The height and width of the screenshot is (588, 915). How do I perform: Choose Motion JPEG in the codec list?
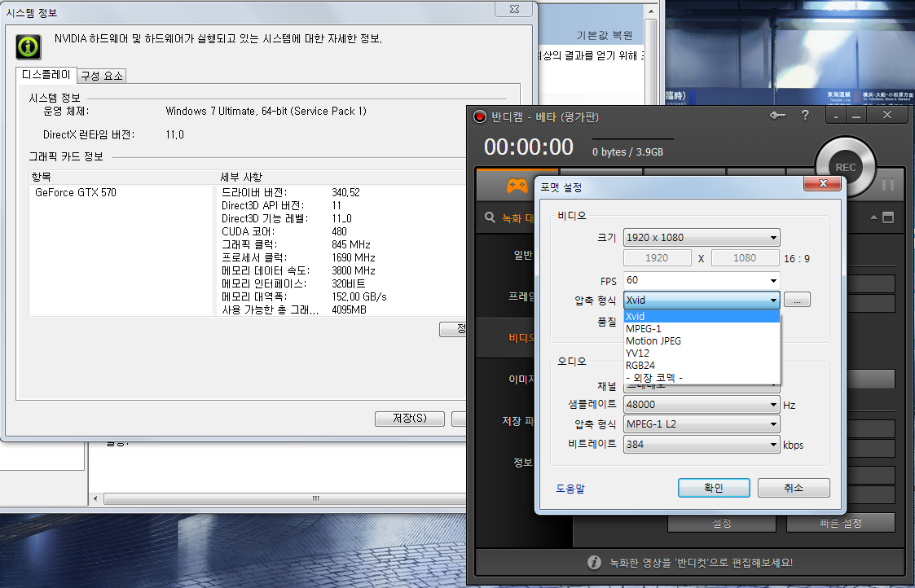coord(702,340)
